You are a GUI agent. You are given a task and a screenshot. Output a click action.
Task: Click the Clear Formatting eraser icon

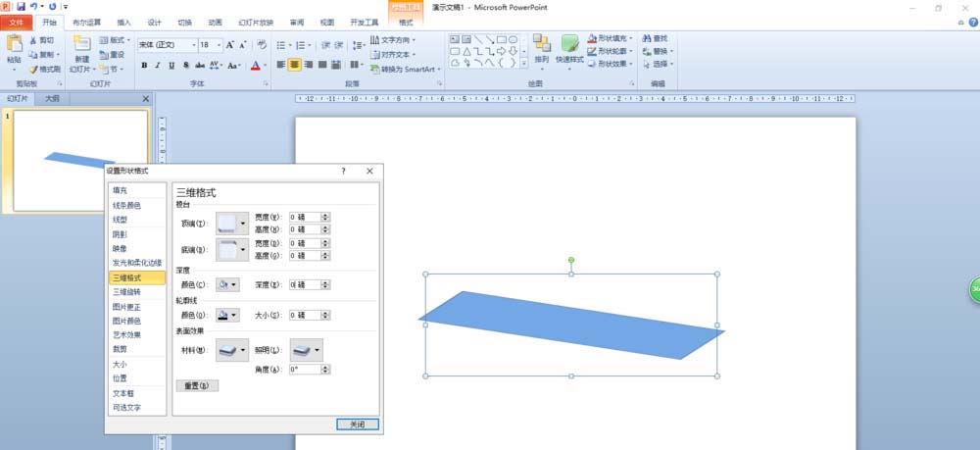click(262, 45)
